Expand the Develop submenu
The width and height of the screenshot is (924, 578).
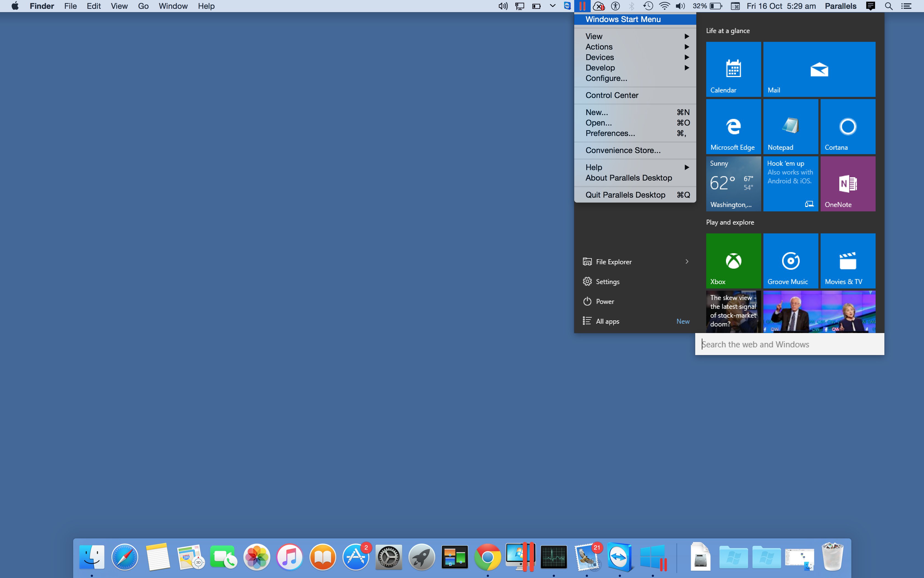pos(635,68)
